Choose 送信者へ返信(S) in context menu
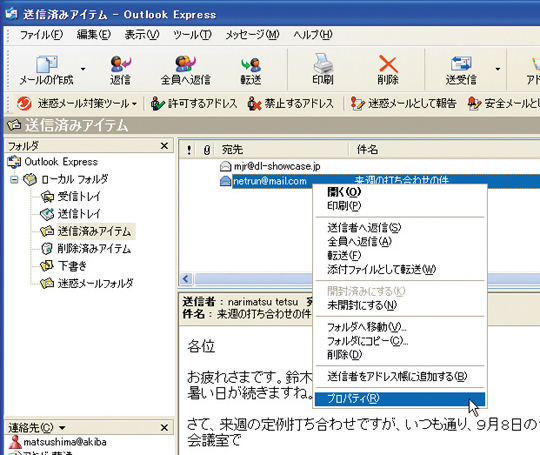 point(399,228)
